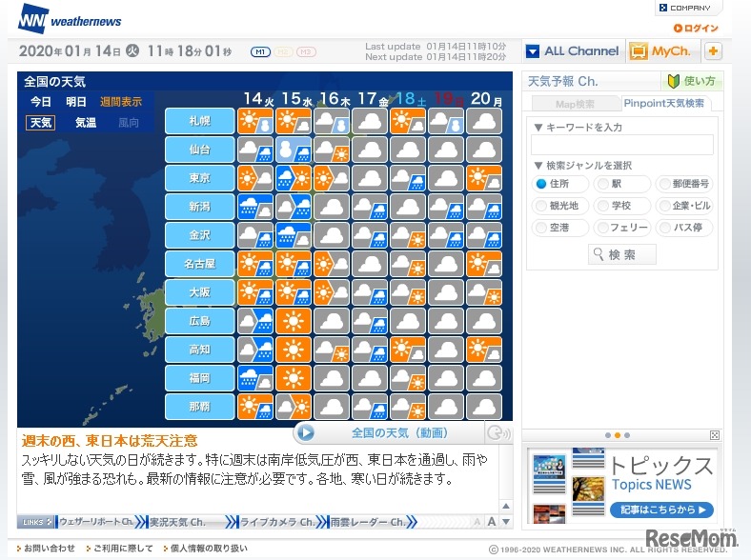The image size is (751, 560).
Task: Open the ログイン login link
Action: click(696, 29)
